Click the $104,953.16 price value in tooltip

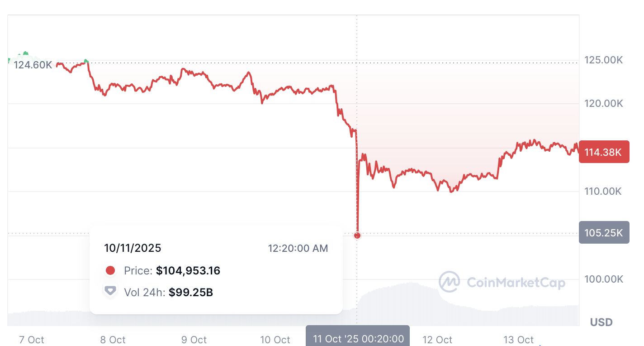tap(188, 271)
